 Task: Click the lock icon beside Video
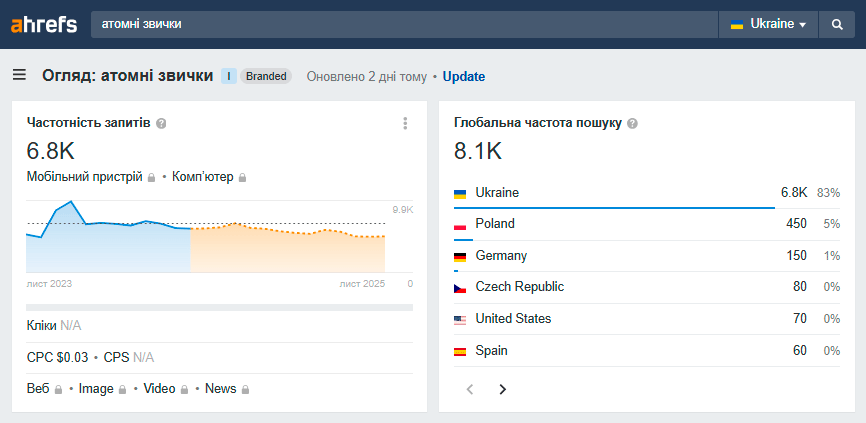[185, 389]
